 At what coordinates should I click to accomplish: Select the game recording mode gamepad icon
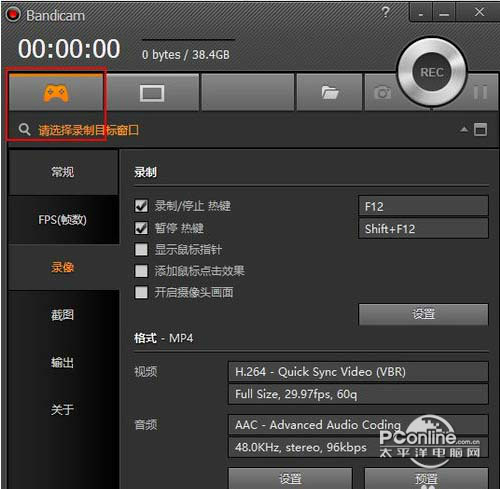coord(56,93)
